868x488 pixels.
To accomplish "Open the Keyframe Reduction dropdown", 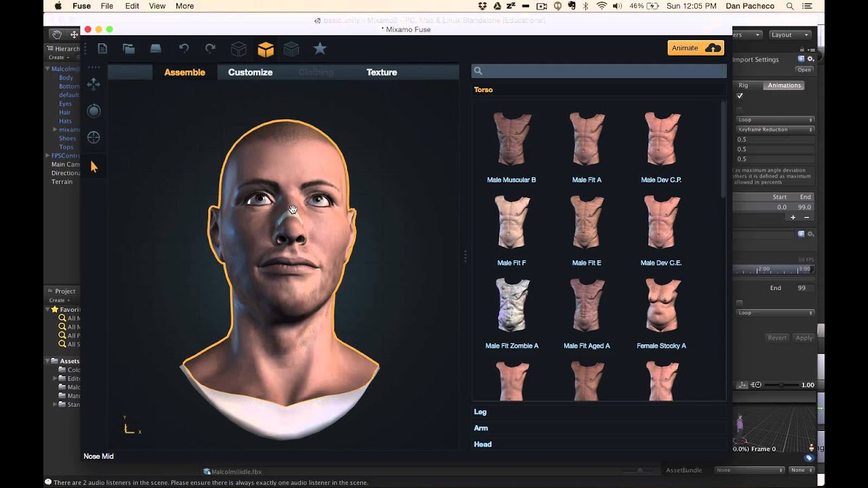I will click(774, 129).
